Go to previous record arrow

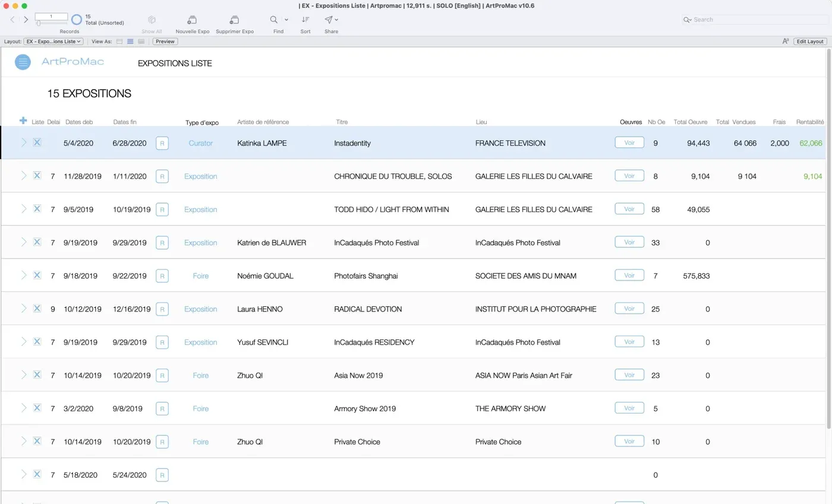pyautogui.click(x=12, y=20)
